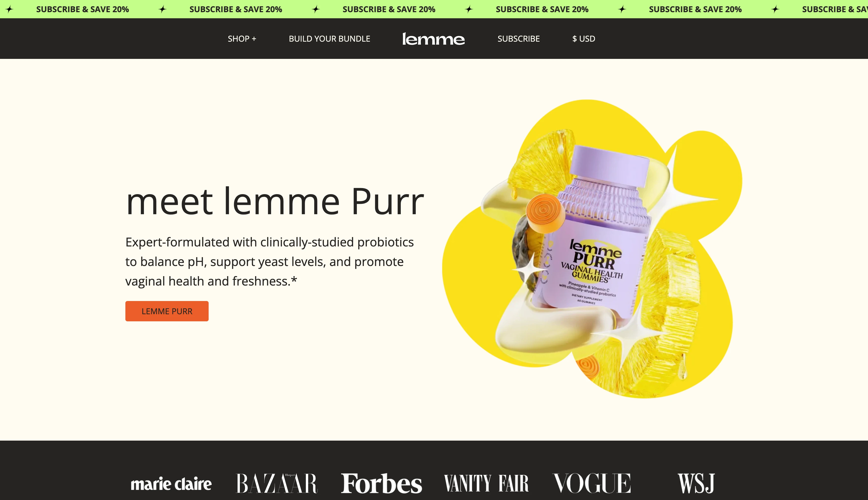This screenshot has width=868, height=500.
Task: Click first SUBSCRIBE & SAVE 20% banner text
Action: pos(82,9)
